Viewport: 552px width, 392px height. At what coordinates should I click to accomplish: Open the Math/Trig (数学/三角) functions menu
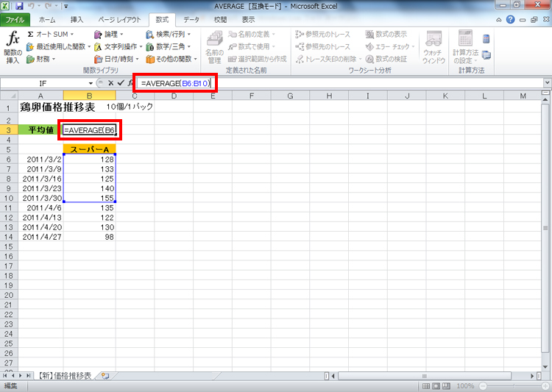click(169, 46)
